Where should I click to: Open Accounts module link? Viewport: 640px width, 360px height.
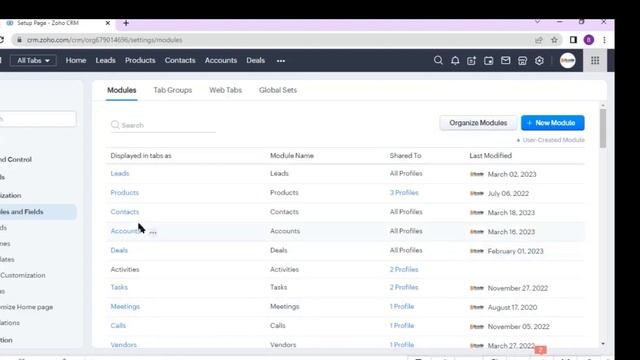click(x=126, y=231)
